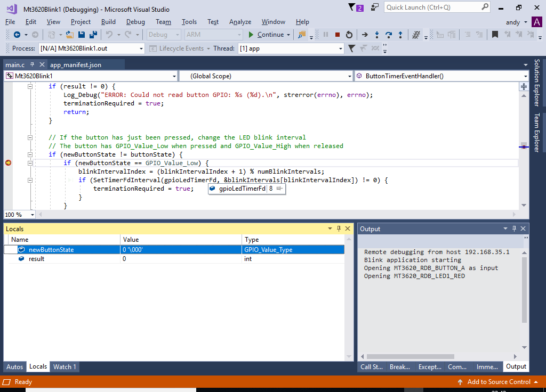Click the bookmark icon in toolbar
This screenshot has width=546, height=392.
[495, 35]
